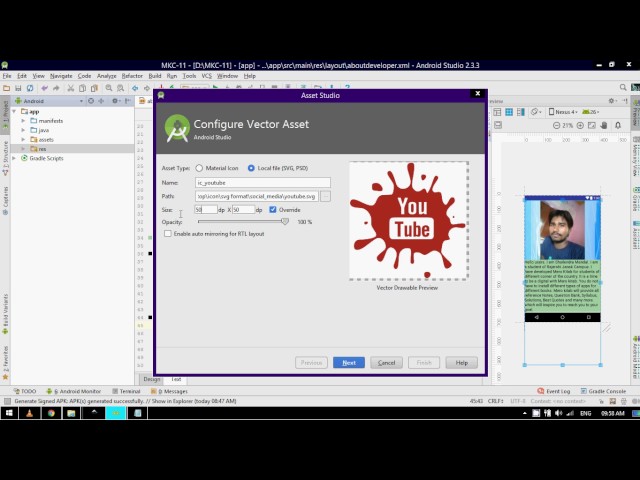The width and height of the screenshot is (640, 480).
Task: Click the Search Everywhere magnifier icon
Action: [x=623, y=87]
